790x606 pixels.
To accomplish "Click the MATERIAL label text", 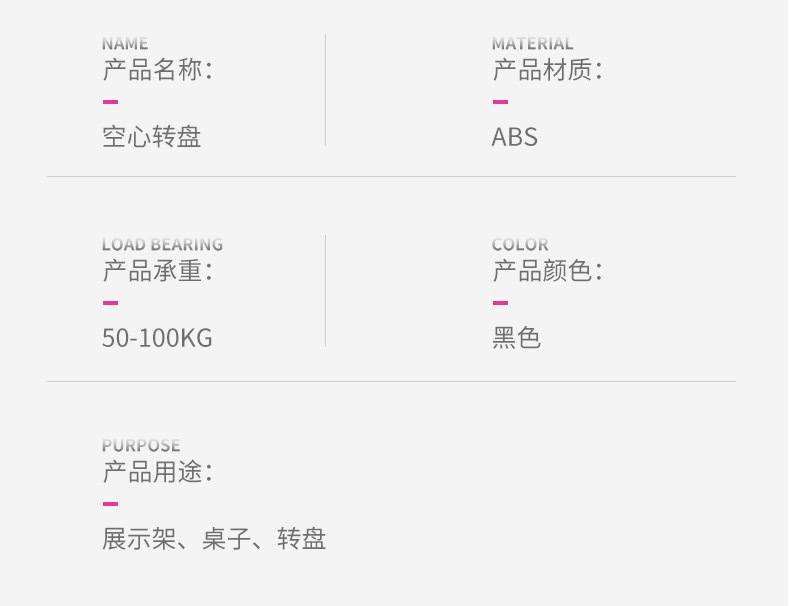I will tap(532, 44).
